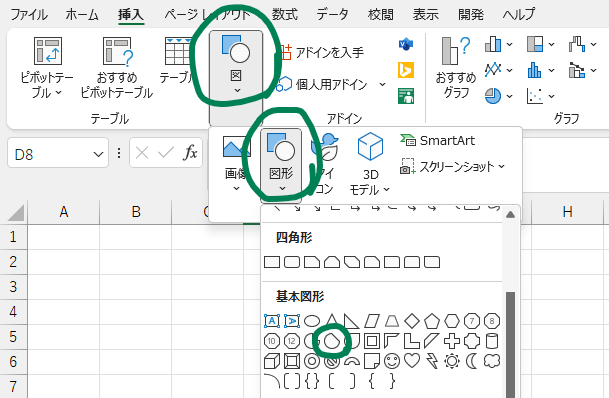Select the Chord shape in basic shapes
This screenshot has height=398, width=609.
(332, 341)
